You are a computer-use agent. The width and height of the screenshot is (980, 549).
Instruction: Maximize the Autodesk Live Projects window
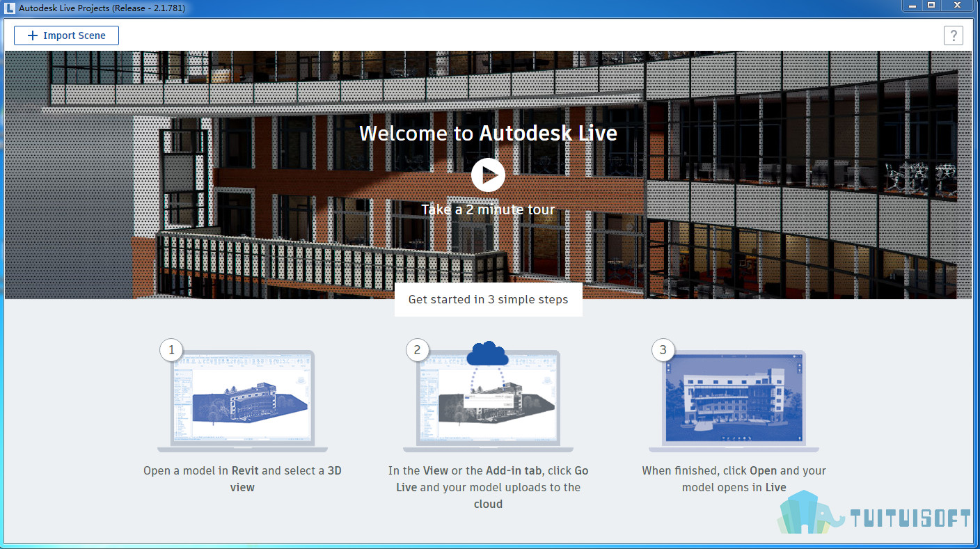click(931, 6)
